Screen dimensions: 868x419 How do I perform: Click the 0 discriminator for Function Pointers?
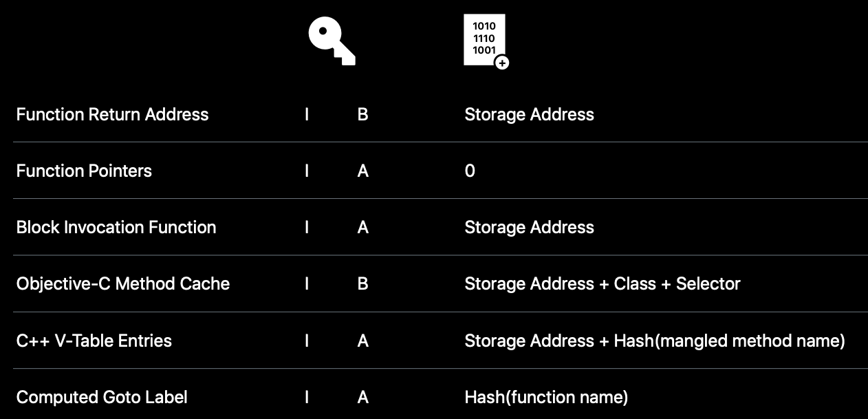[470, 171]
